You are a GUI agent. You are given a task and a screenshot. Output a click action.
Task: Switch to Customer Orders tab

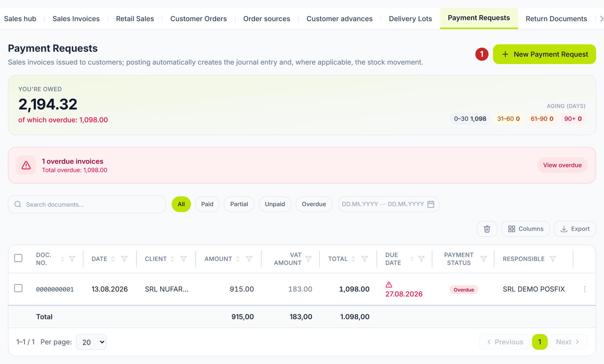[x=199, y=19]
